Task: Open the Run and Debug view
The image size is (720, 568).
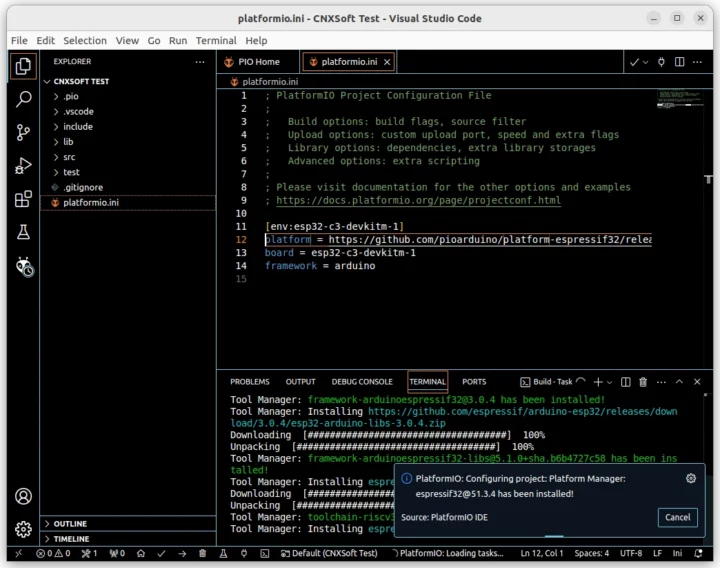Action: pos(23,166)
